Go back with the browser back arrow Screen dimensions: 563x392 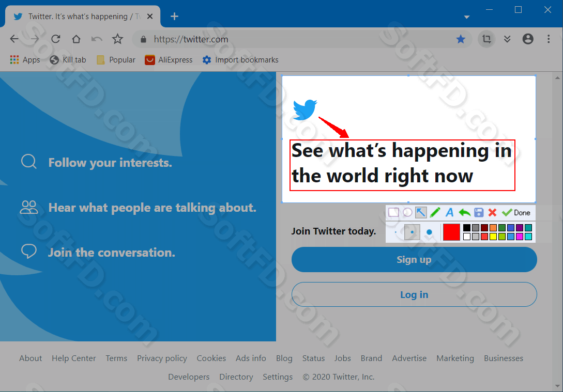tap(14, 39)
